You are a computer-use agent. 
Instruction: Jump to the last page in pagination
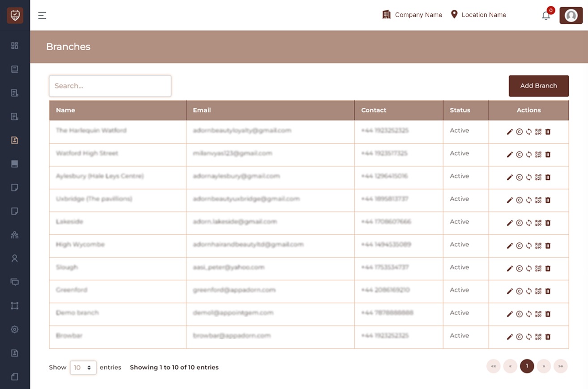click(561, 366)
